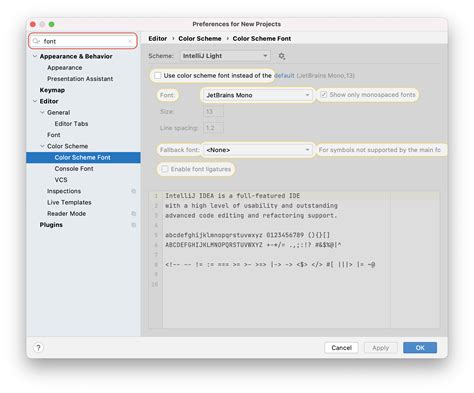The width and height of the screenshot is (474, 393).
Task: Click the icon beside Reader Mode
Action: tap(134, 213)
